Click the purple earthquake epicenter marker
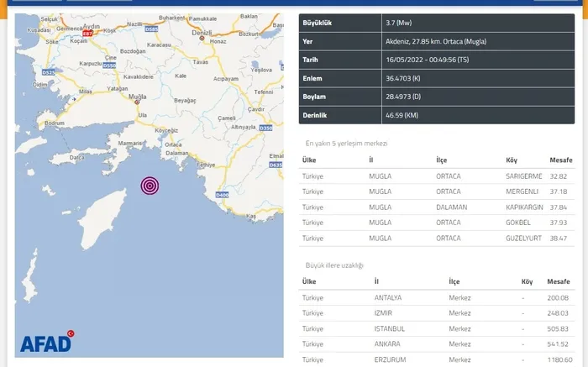This screenshot has height=367, width=588. (150, 186)
